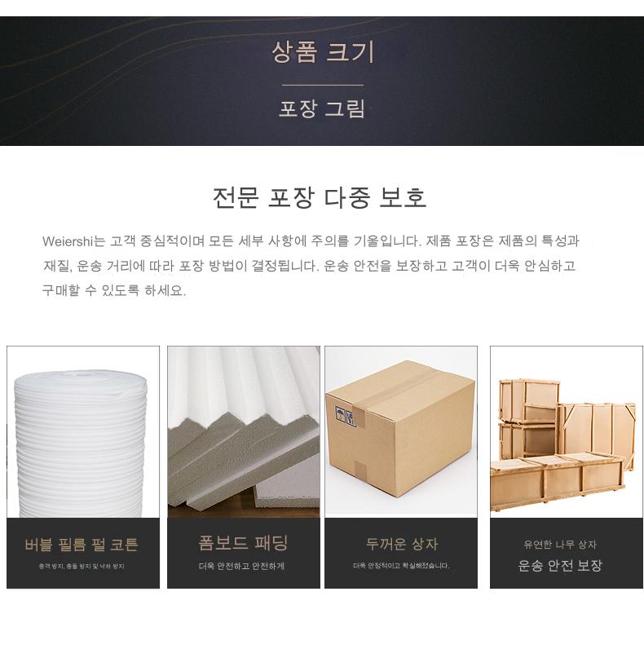Open the foam board padding photo
This screenshot has width=644, height=649.
(x=244, y=431)
